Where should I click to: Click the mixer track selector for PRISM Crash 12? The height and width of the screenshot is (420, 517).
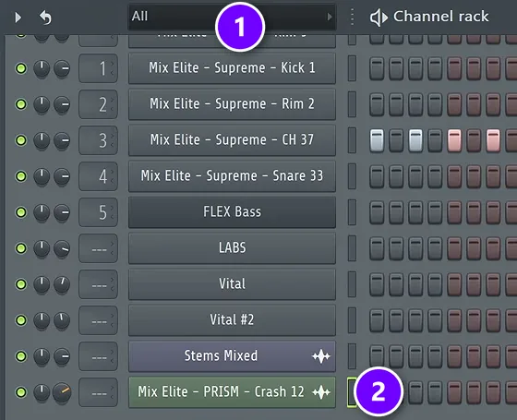point(98,392)
